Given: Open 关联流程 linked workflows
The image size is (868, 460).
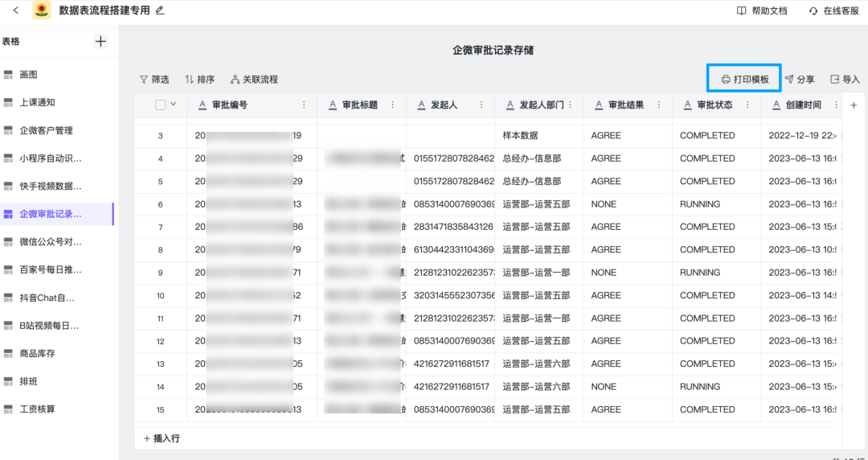Looking at the screenshot, I should (254, 80).
